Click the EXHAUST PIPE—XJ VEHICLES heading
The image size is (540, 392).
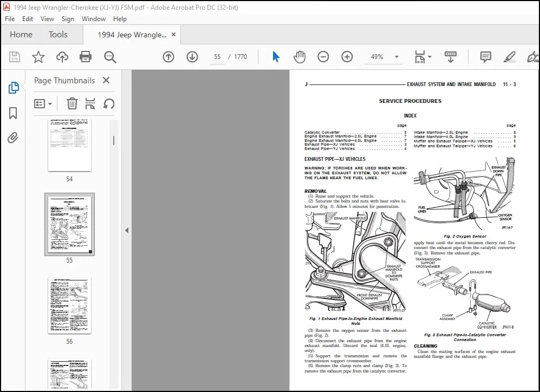tap(335, 159)
